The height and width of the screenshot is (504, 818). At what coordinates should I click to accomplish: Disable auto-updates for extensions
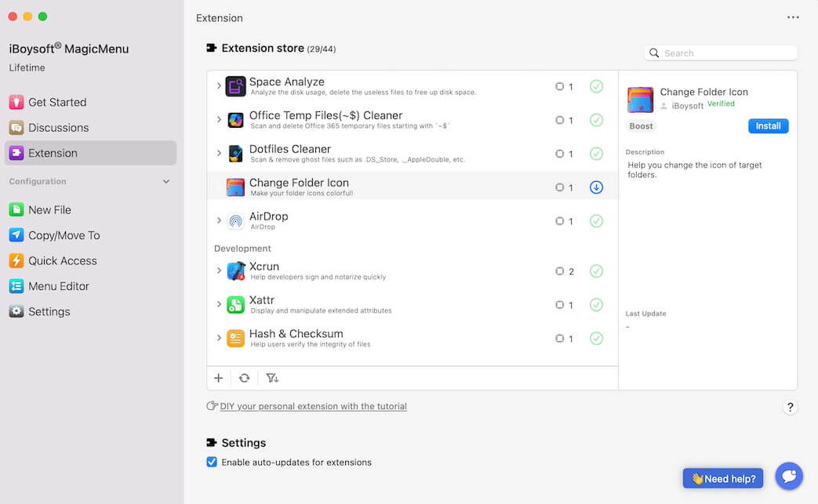(212, 462)
